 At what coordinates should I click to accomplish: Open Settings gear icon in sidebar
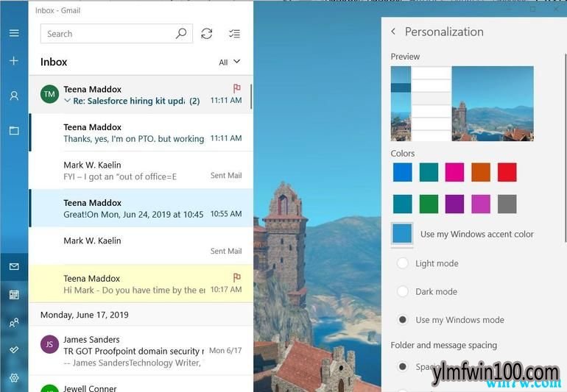point(14,378)
